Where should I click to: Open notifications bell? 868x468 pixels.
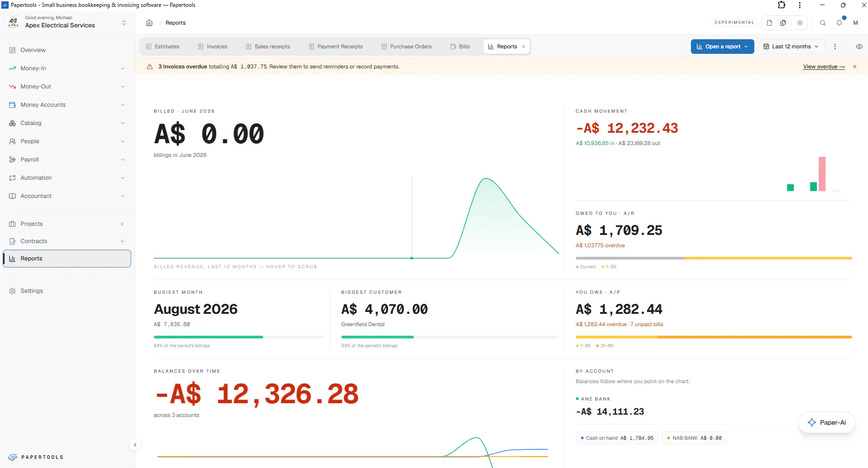pyautogui.click(x=839, y=23)
